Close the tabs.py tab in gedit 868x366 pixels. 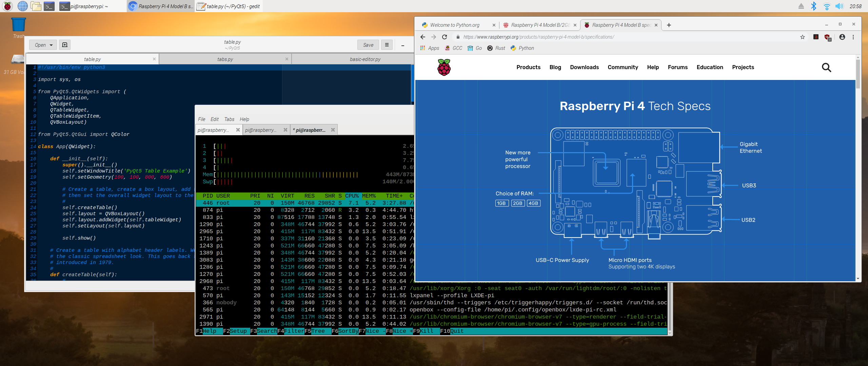287,59
